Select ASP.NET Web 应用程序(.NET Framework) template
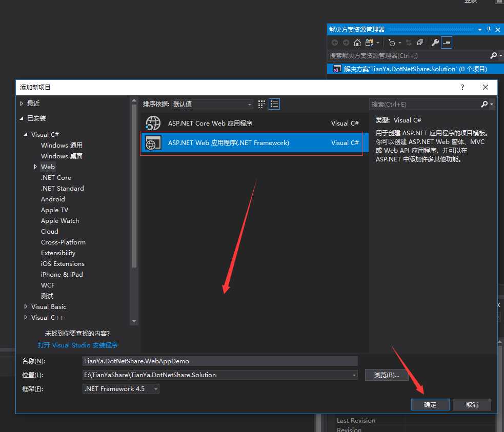The height and width of the screenshot is (432, 504). click(255, 142)
